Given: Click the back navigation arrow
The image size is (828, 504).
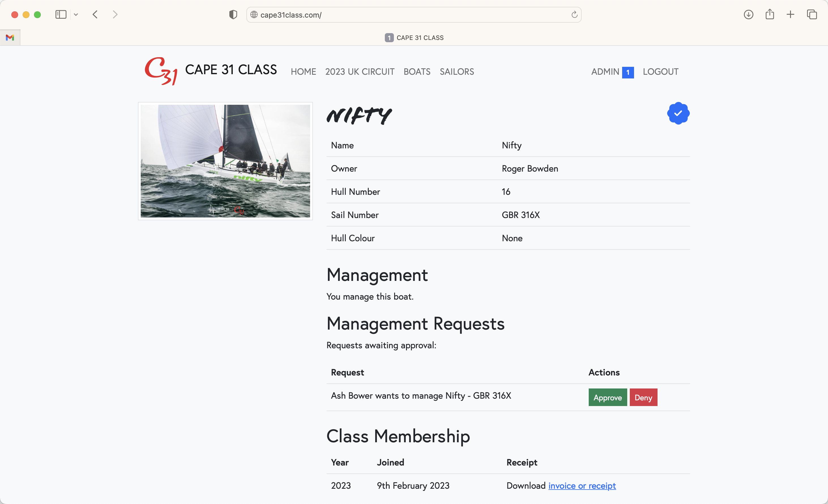Looking at the screenshot, I should pyautogui.click(x=95, y=14).
